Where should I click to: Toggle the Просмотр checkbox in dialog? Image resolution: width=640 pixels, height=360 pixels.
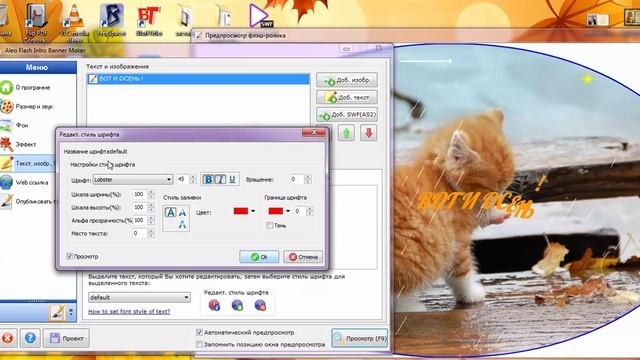pyautogui.click(x=69, y=256)
